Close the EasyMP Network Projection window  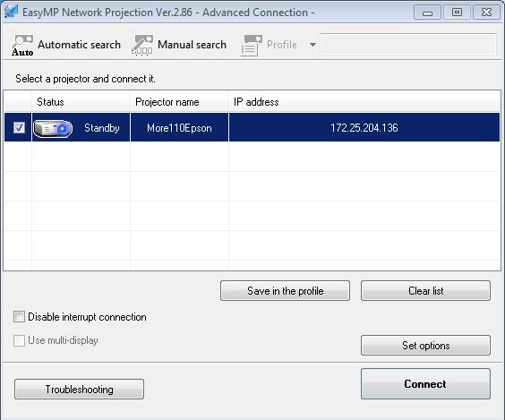click(x=486, y=13)
